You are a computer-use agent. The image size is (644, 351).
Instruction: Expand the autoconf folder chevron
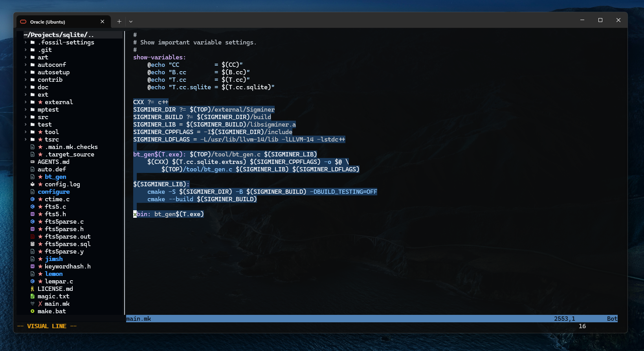click(x=26, y=65)
